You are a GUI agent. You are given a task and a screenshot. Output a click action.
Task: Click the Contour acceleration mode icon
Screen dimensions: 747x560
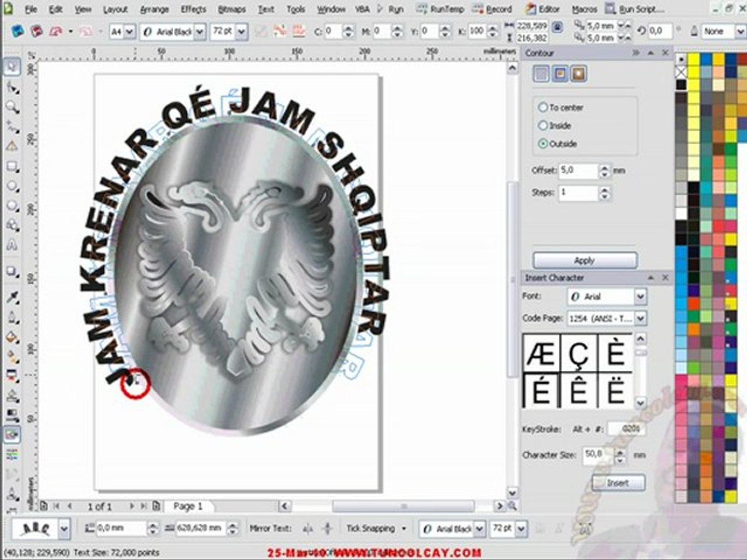tap(579, 74)
